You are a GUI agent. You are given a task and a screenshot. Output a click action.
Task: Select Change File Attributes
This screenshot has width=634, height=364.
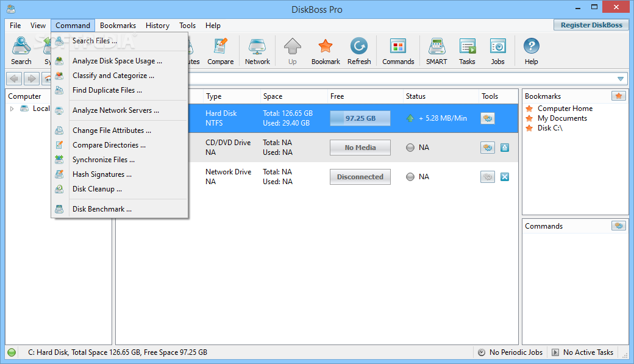coord(119,130)
